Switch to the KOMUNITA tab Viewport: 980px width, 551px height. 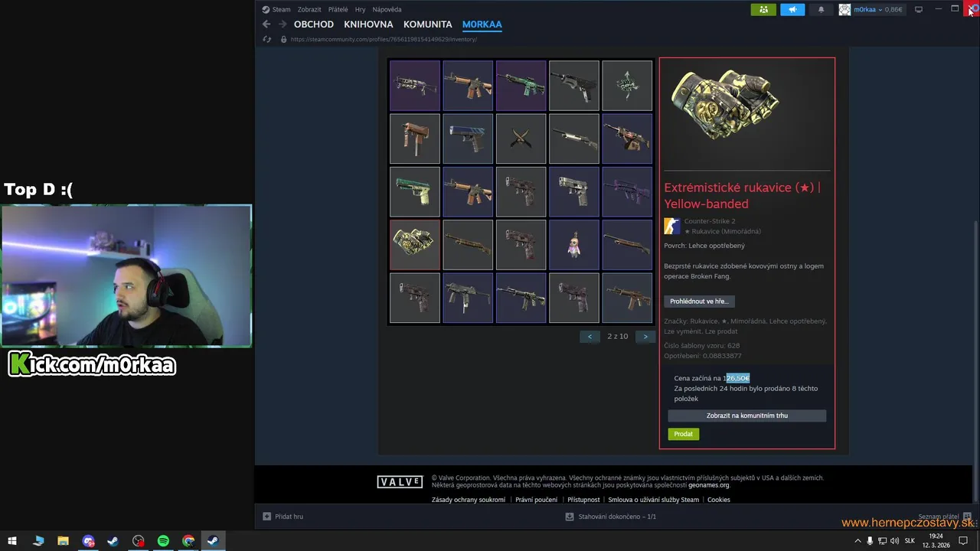[x=428, y=24]
